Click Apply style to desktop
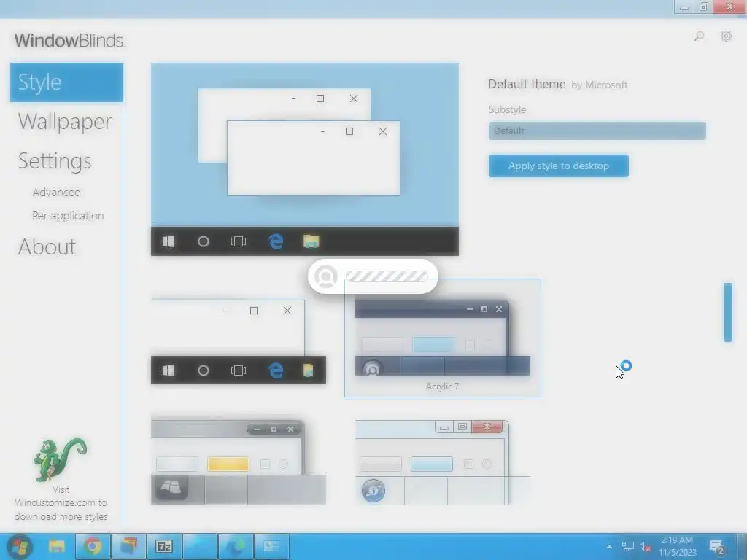 [x=558, y=166]
